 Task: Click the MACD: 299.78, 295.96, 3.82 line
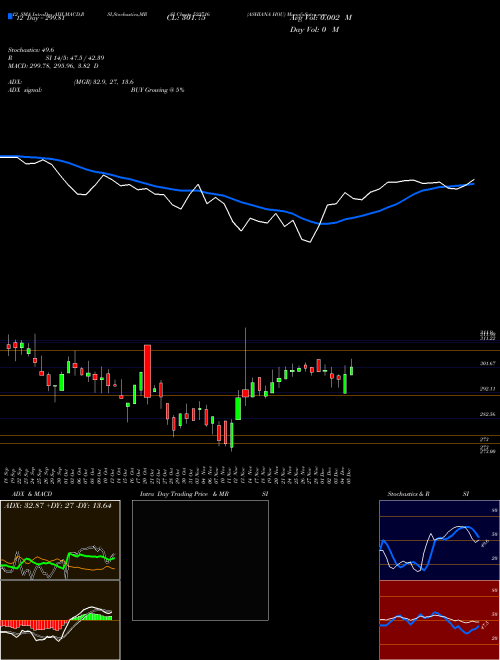point(53,66)
